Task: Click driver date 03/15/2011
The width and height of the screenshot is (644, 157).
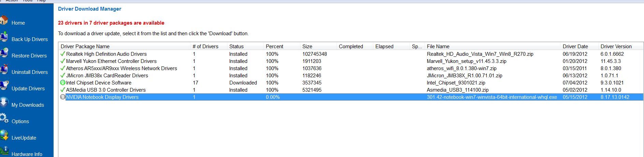Action: (x=575, y=68)
